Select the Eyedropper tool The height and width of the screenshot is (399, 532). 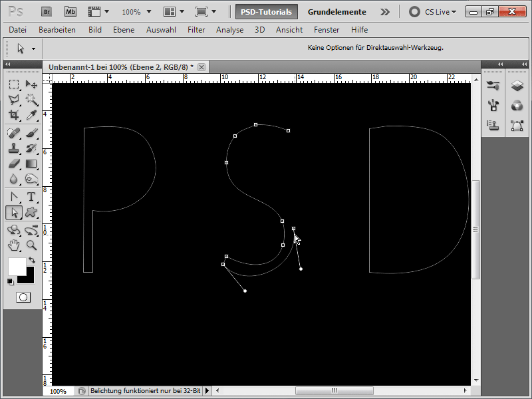click(31, 115)
